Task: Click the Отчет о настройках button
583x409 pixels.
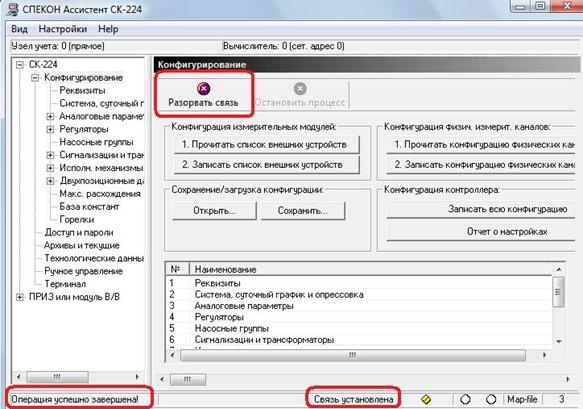Action: pyautogui.click(x=480, y=232)
